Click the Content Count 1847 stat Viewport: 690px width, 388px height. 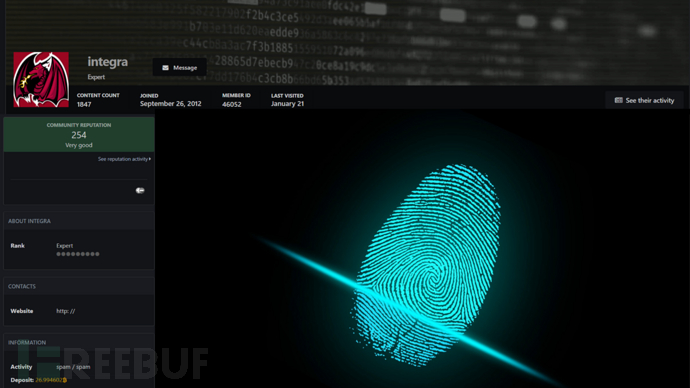click(x=98, y=100)
